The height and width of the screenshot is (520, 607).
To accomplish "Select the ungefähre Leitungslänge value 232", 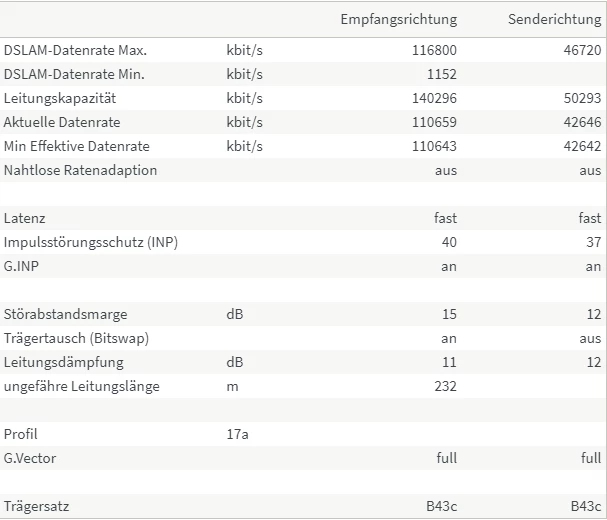I will click(445, 386).
